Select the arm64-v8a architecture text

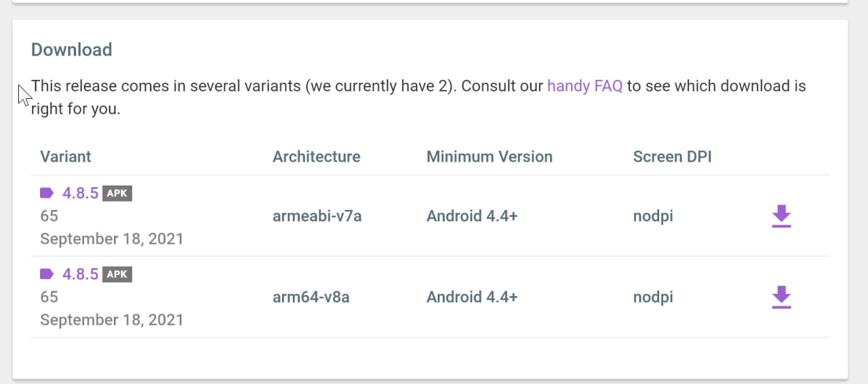click(x=311, y=297)
